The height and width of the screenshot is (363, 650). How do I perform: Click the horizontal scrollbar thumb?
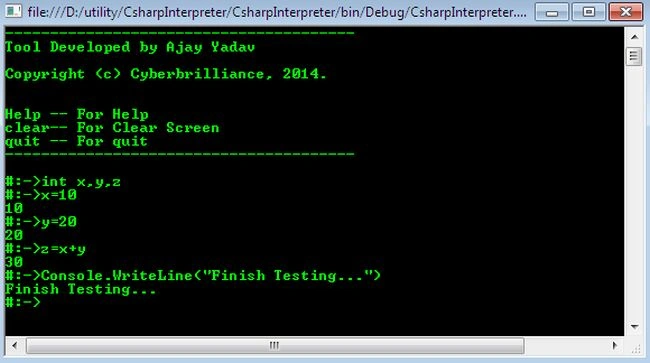point(275,346)
